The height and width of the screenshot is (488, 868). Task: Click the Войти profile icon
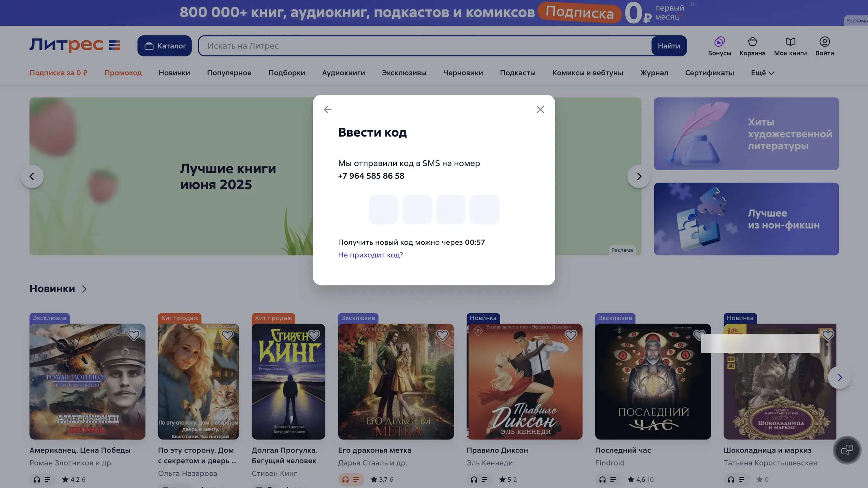(824, 42)
